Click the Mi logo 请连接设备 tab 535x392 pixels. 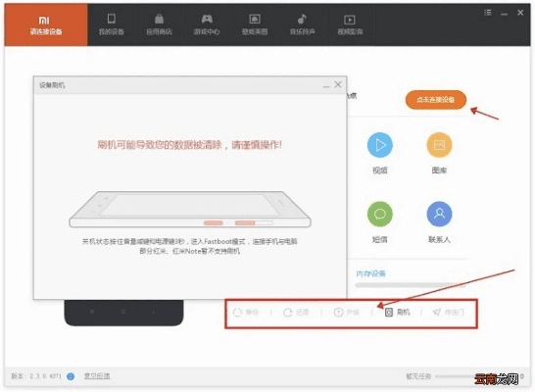(x=46, y=24)
